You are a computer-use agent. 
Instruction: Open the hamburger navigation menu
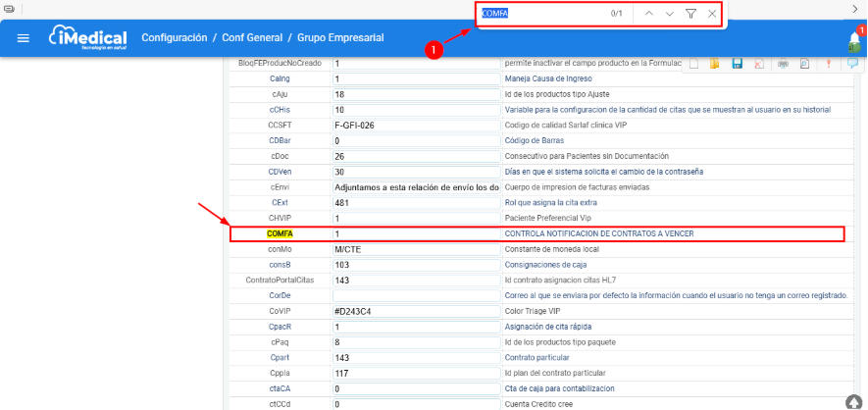[24, 38]
